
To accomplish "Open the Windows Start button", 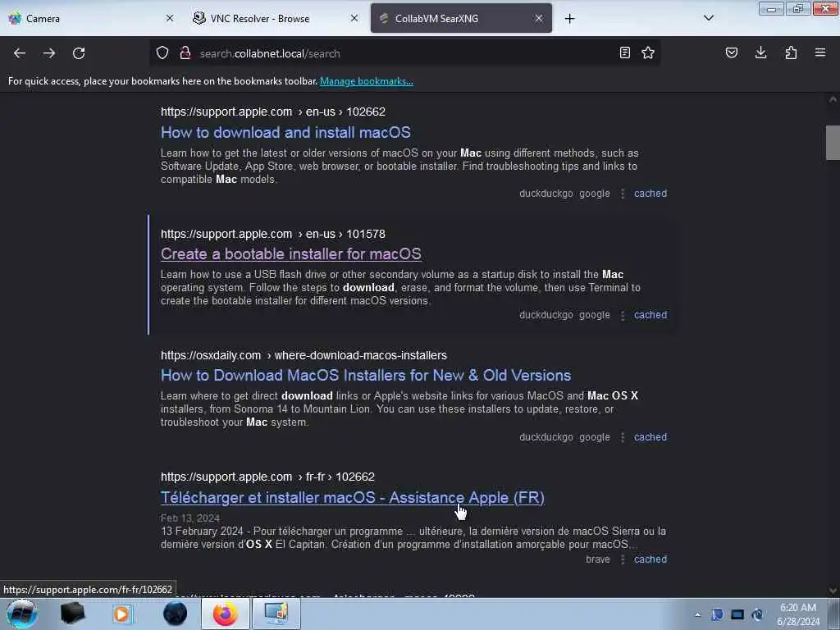I will 22,614.
